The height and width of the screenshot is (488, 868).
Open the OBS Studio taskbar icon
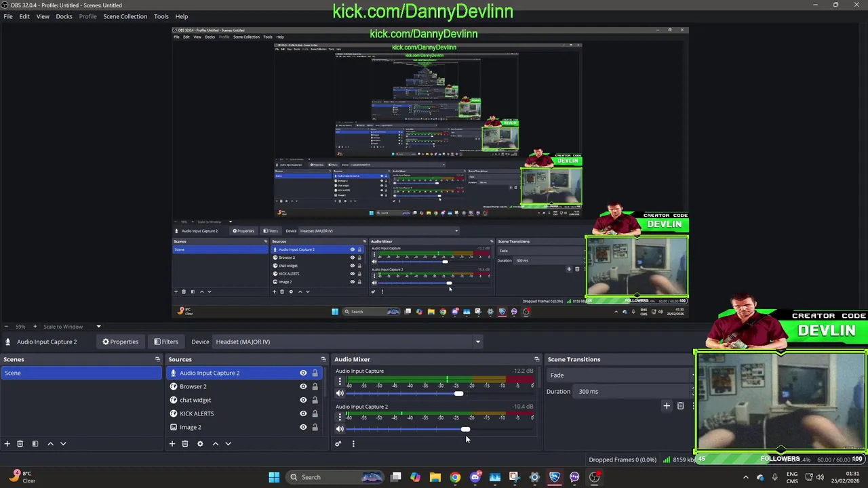(595, 477)
